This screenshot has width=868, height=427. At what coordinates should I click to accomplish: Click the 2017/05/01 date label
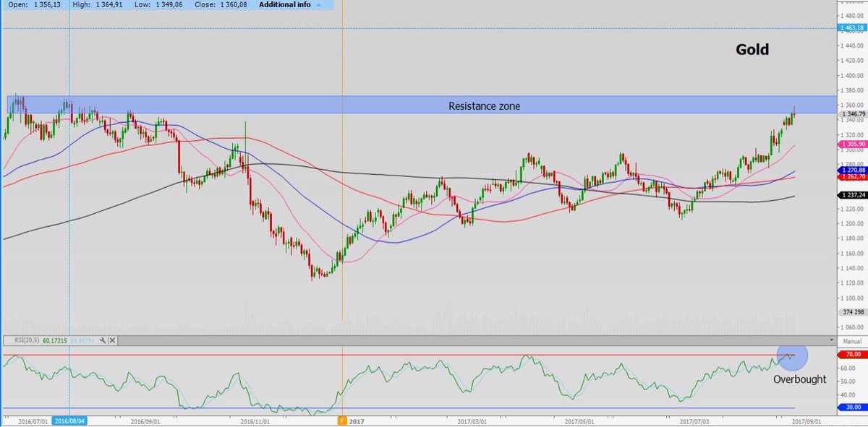point(579,420)
